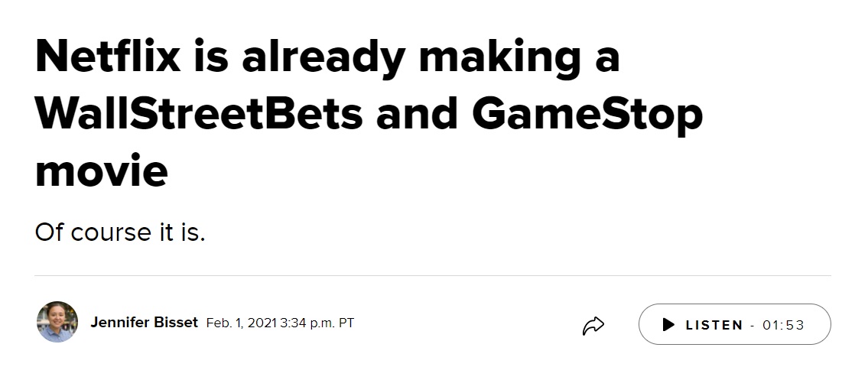Click the 01:53 audio duration
The image size is (868, 367).
(x=783, y=325)
